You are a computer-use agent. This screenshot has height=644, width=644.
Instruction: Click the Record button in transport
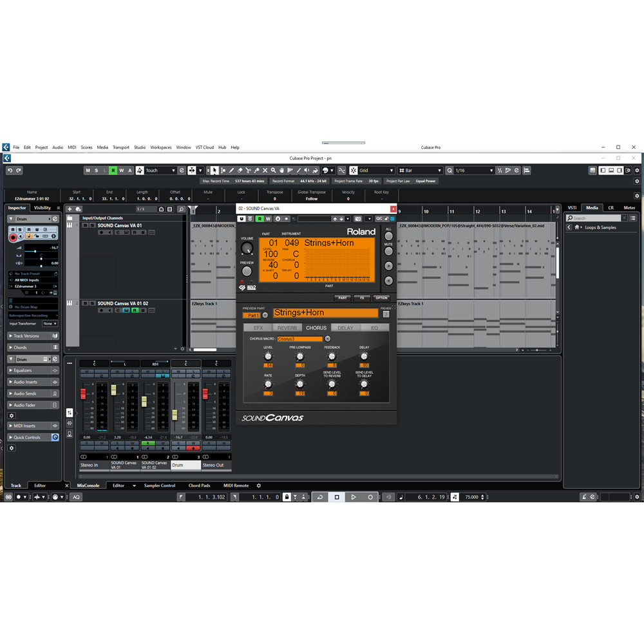coord(370,497)
